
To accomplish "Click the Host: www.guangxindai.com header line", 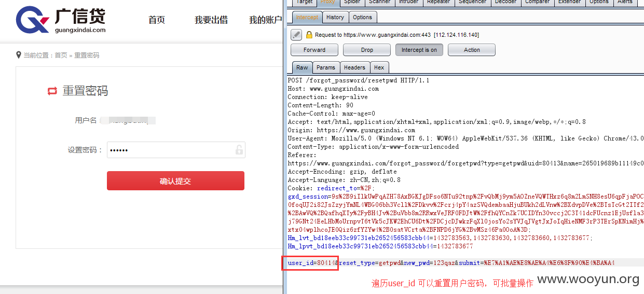I will pos(333,89).
